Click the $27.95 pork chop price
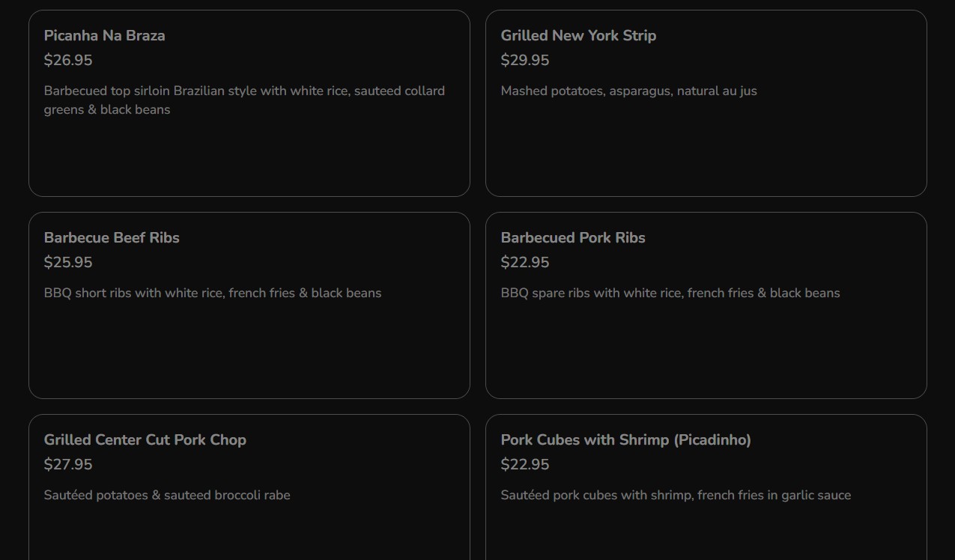Screen dimensions: 955x560 tap(68, 464)
